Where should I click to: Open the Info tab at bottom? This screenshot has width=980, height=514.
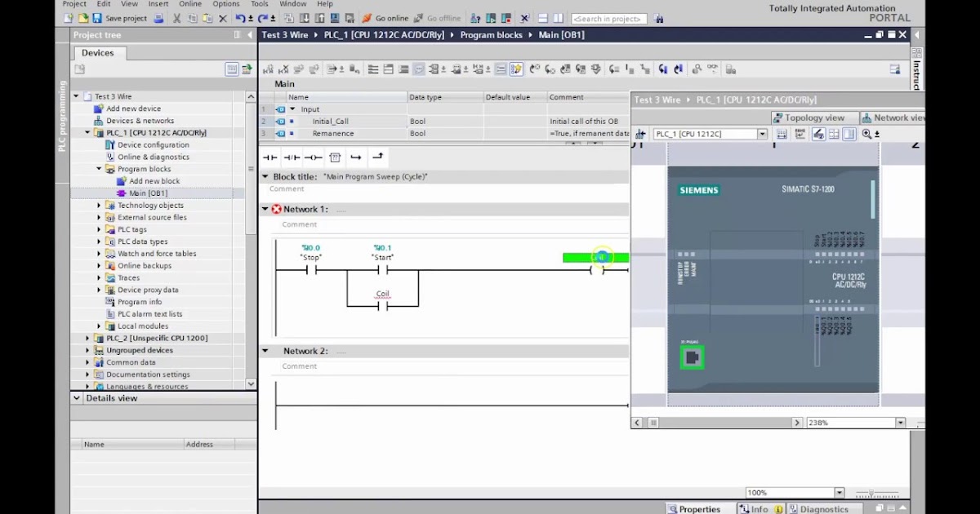pos(759,509)
